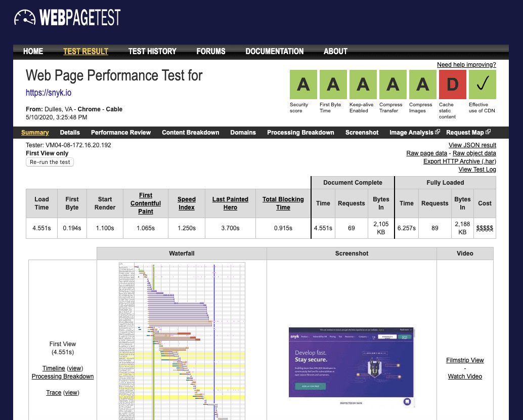Open the Performance Review tab
Screen dimensions: 523x420
coord(121,133)
